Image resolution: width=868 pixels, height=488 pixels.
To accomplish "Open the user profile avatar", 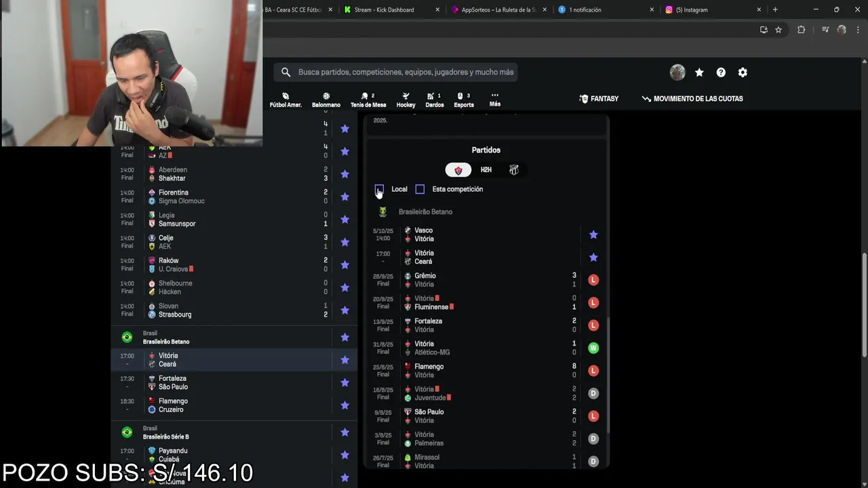I will pos(677,73).
